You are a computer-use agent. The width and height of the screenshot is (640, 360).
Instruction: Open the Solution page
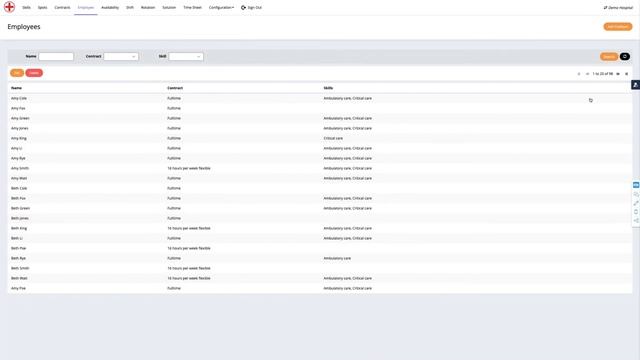[169, 7]
